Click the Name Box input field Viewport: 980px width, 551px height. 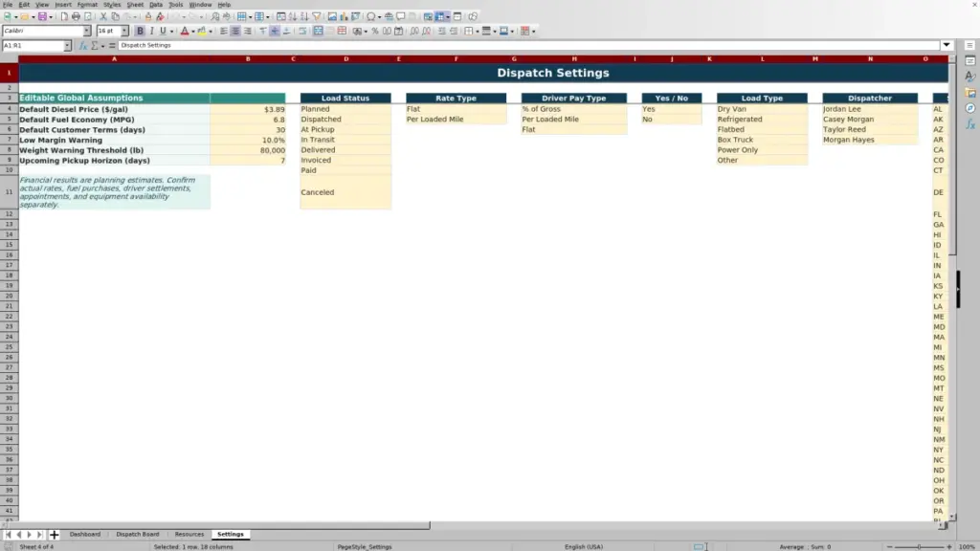tap(33, 46)
